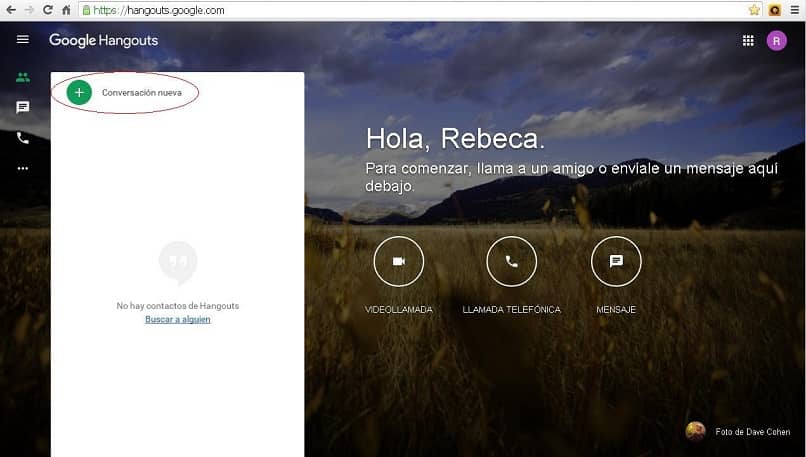
Task: Click the LLAMADA TELEFÓNICA label
Action: 511,309
